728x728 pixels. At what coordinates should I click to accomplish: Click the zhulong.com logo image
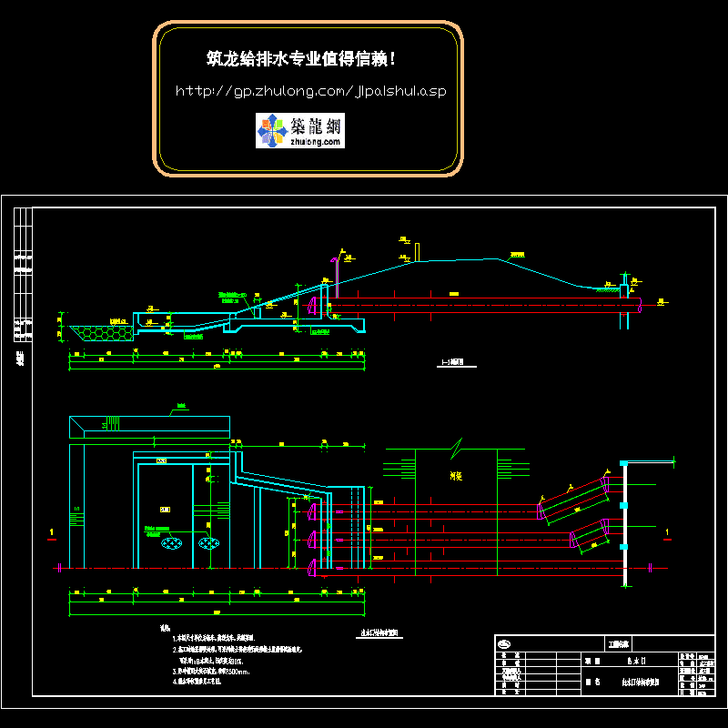300,131
